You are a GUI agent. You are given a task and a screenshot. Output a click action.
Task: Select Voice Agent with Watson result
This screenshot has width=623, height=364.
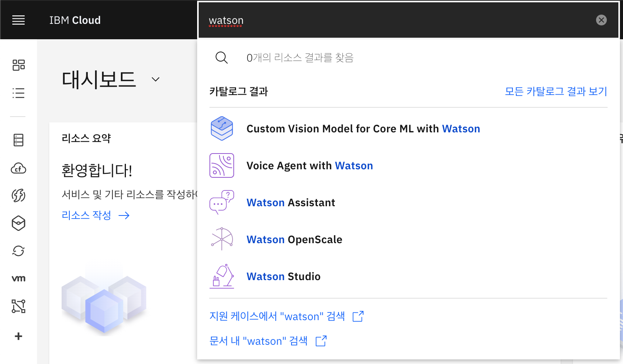[x=408, y=165]
